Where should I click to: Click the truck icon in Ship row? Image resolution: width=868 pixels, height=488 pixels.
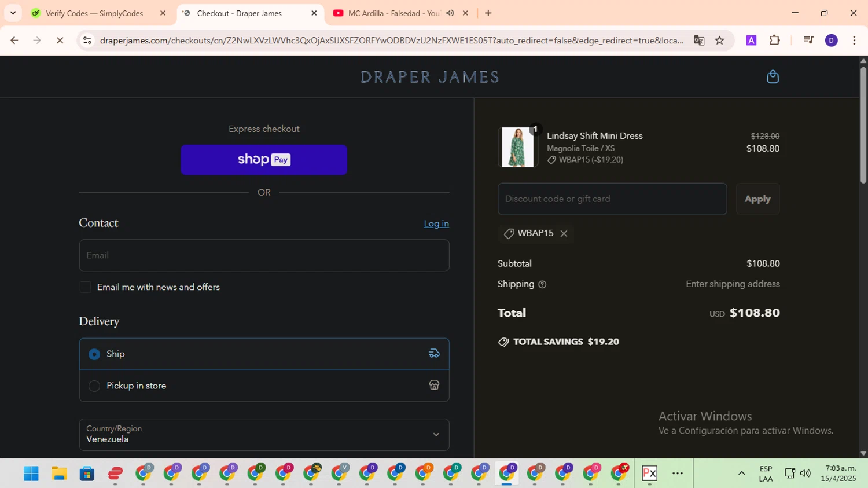tap(434, 354)
